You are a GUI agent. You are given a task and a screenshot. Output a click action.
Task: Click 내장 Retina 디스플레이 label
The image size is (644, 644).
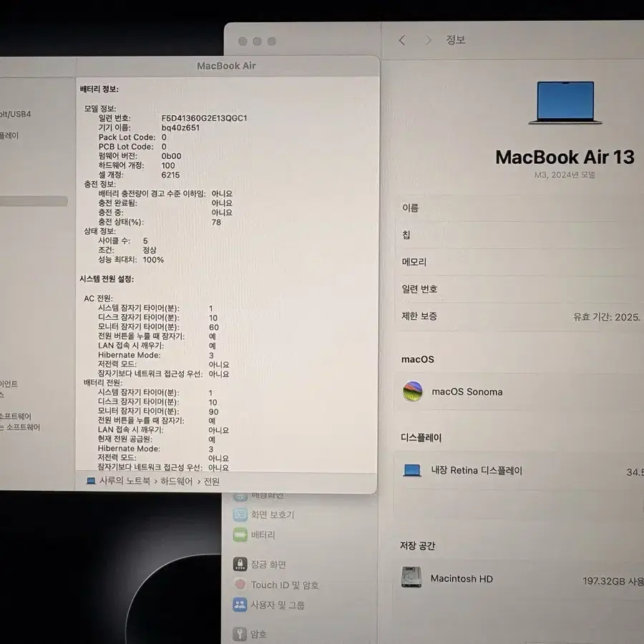click(477, 471)
